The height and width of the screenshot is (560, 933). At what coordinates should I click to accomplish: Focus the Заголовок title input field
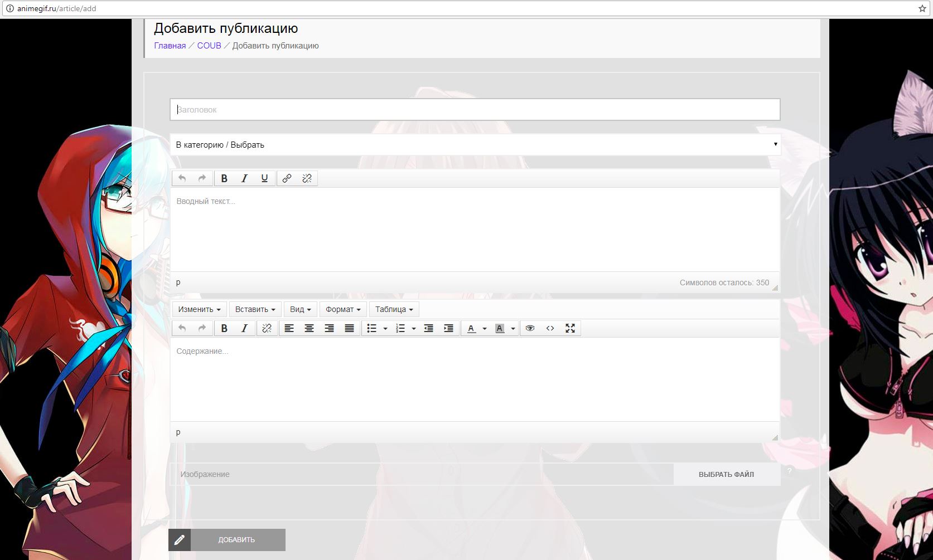(475, 109)
